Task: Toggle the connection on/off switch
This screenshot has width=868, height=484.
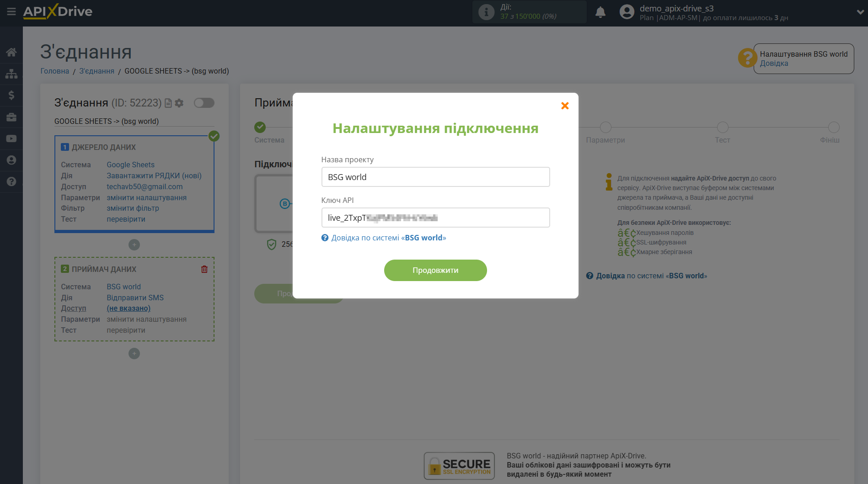Action: [204, 103]
